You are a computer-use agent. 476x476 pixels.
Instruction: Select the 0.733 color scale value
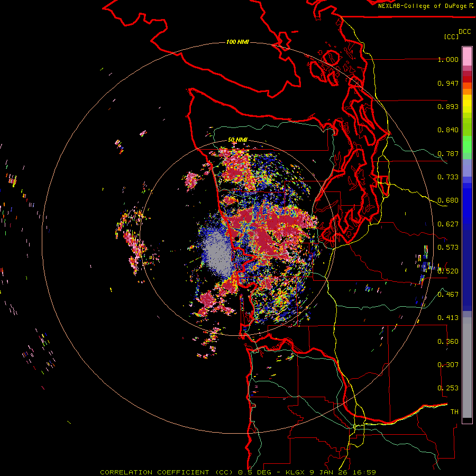[448, 177]
